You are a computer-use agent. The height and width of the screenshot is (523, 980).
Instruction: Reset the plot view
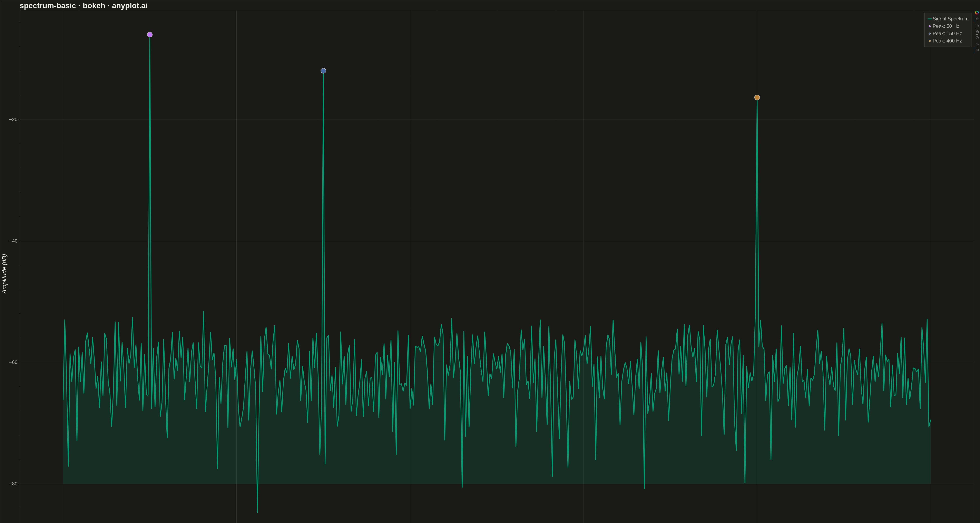point(977,38)
